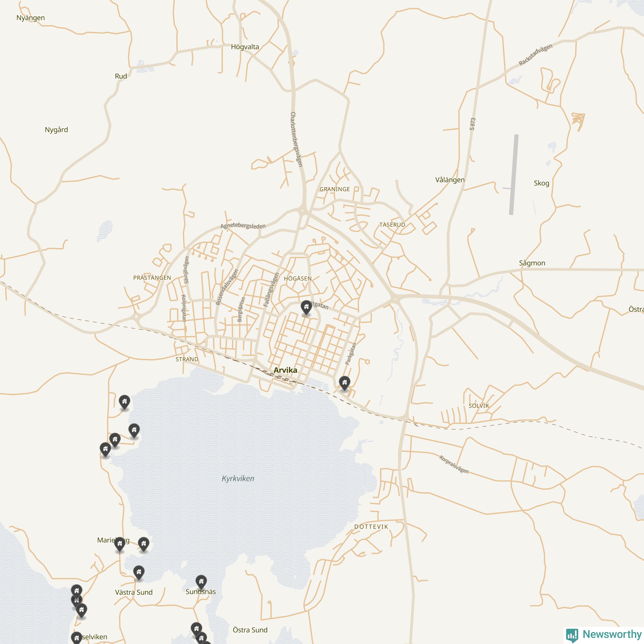The image size is (644, 644).
Task: Open the house marker directly above Västra Sund
Action: [139, 572]
